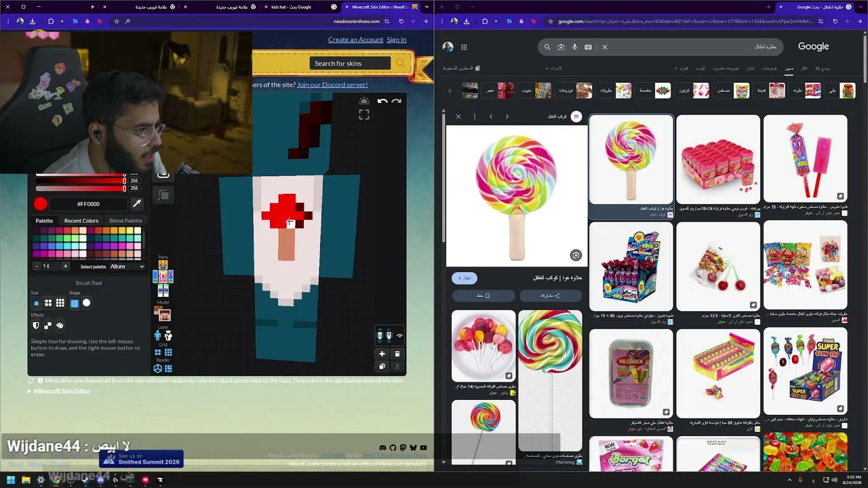Select the 3D cube render mode
The height and width of the screenshot is (488, 868).
(x=158, y=369)
